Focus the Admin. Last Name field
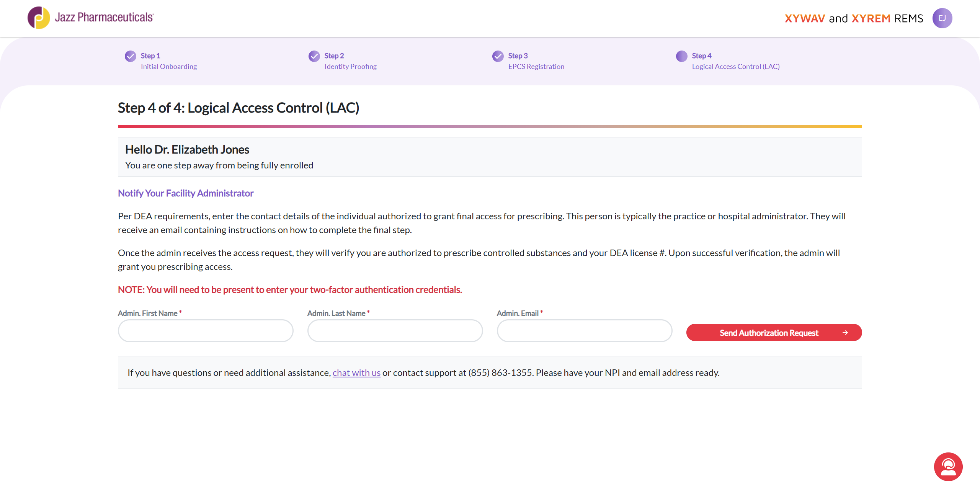 (395, 331)
